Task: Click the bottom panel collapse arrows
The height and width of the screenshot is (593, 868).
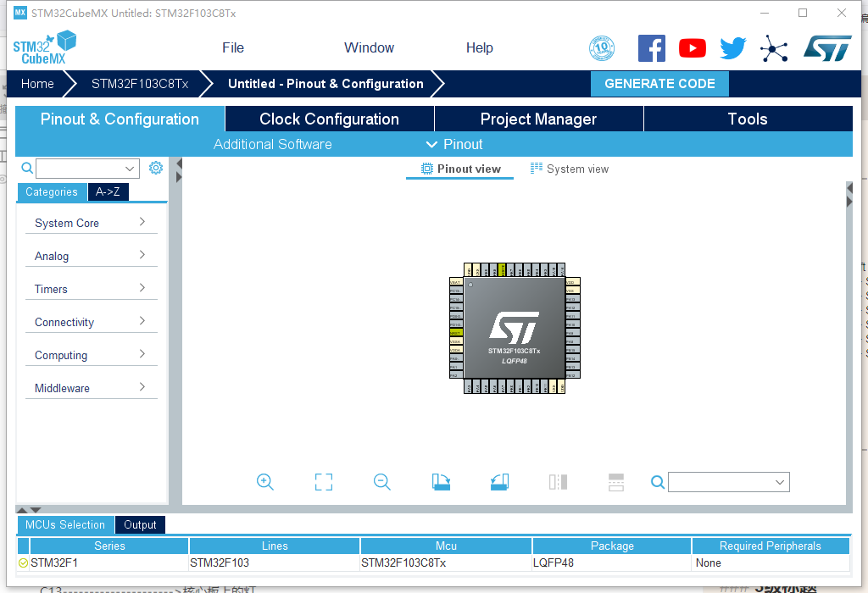Action: pos(29,510)
